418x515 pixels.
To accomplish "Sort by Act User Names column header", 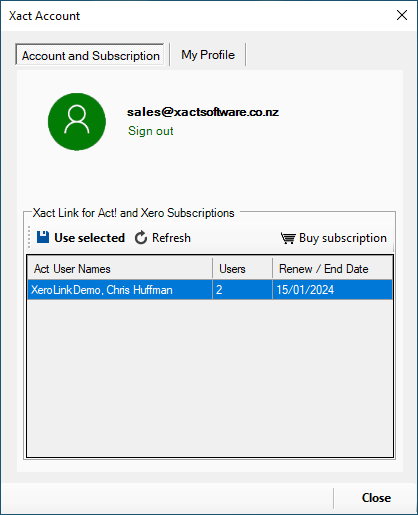I will [x=120, y=269].
